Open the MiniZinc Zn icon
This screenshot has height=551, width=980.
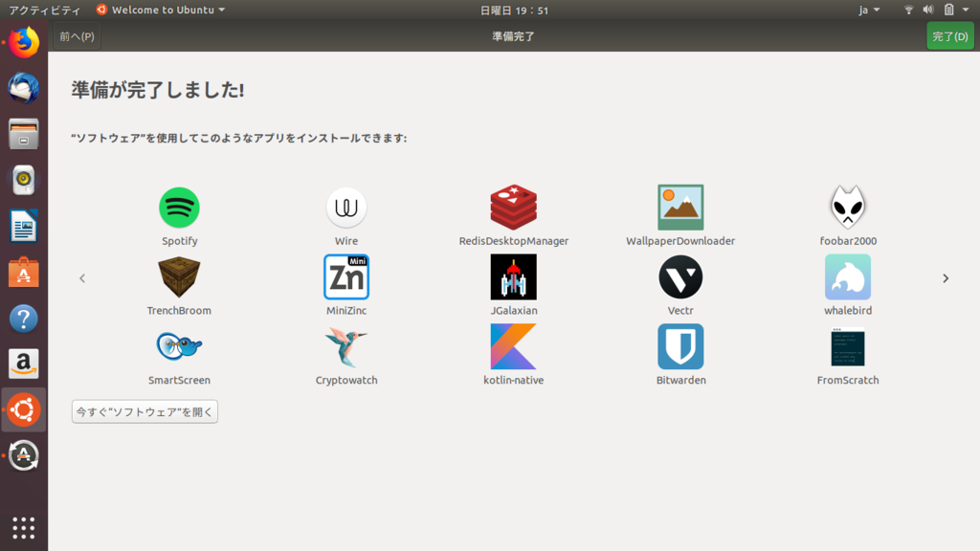(x=346, y=276)
